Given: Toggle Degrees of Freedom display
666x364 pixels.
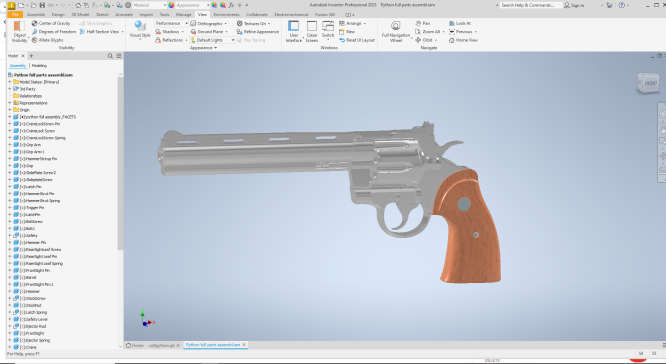Looking at the screenshot, I should (54, 31).
